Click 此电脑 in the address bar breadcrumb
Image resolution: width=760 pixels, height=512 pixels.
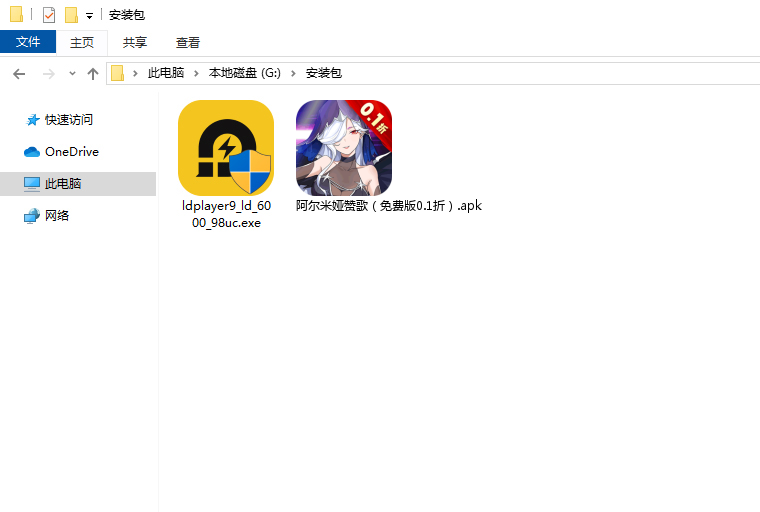pyautogui.click(x=165, y=73)
